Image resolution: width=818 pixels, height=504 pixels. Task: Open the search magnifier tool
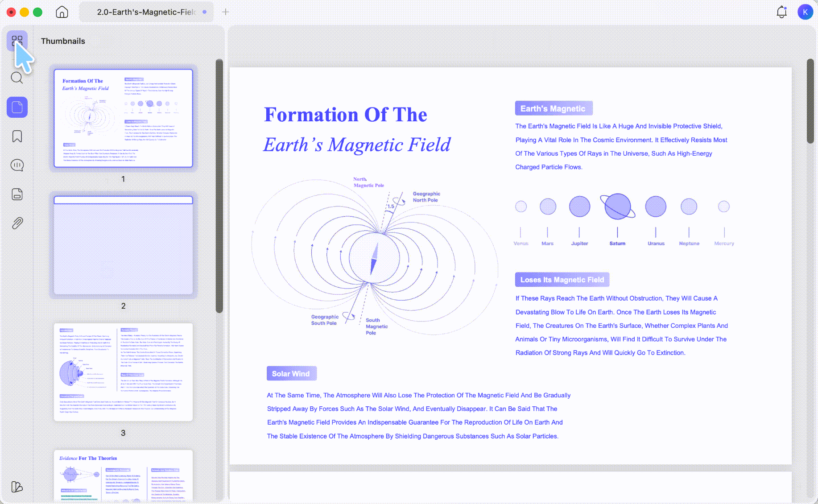click(x=17, y=78)
